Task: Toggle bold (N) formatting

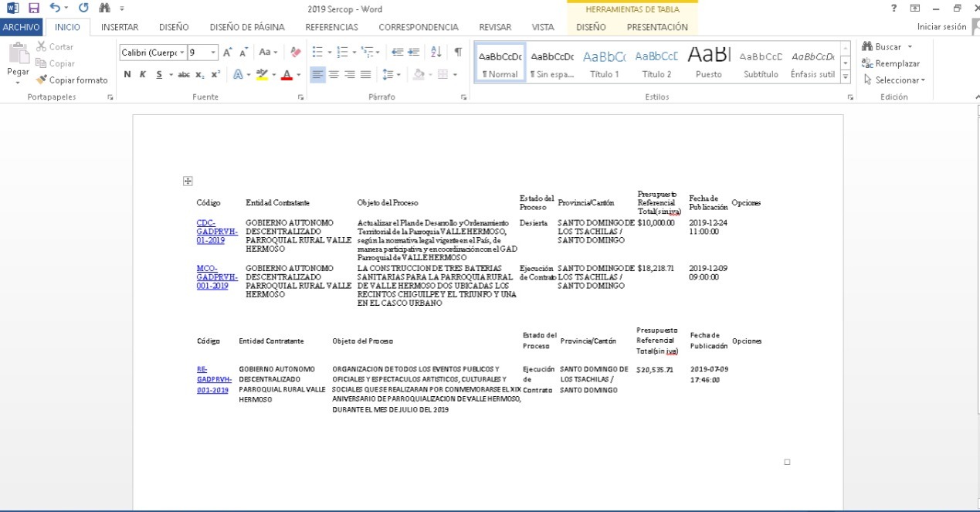Action: pyautogui.click(x=127, y=75)
